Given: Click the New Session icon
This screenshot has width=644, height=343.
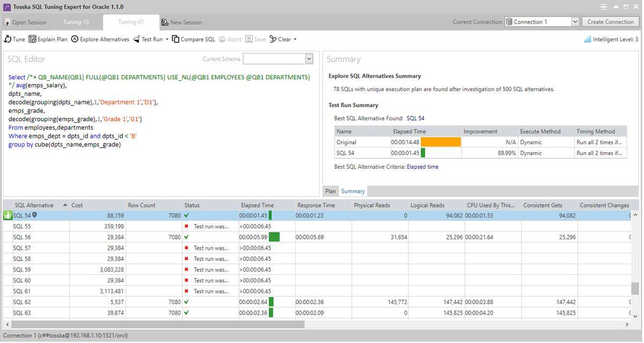Looking at the screenshot, I should [165, 23].
